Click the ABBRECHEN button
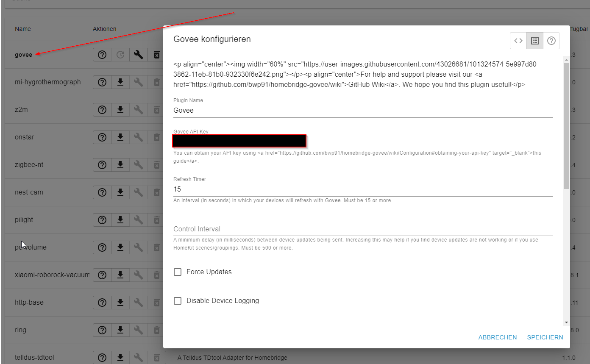 (x=498, y=337)
